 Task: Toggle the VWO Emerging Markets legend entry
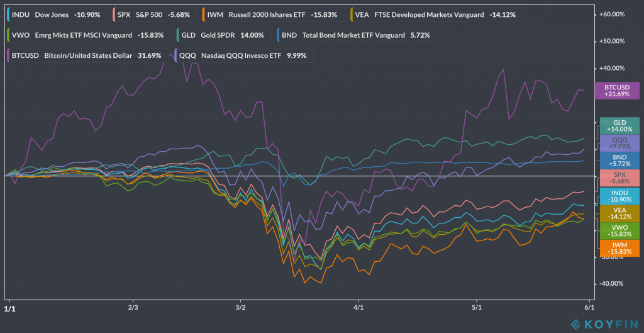click(88, 35)
